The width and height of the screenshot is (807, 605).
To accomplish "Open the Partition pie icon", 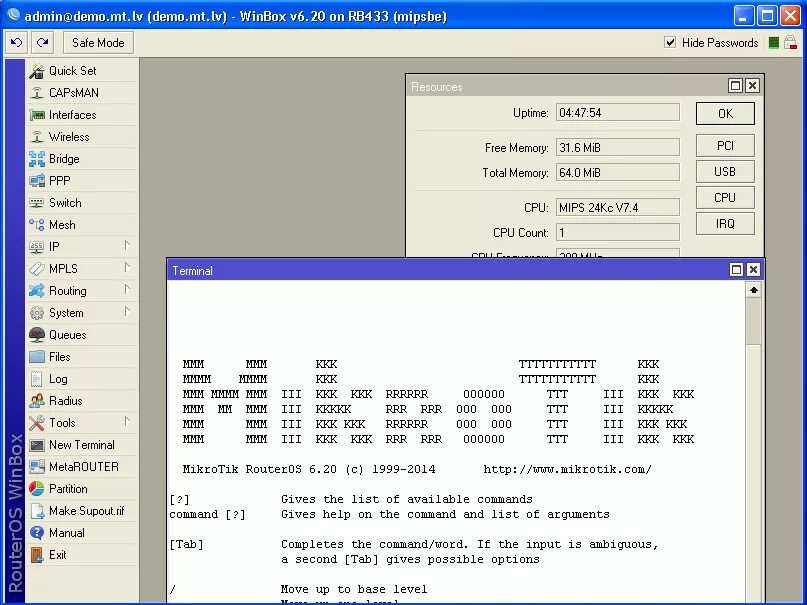I will (37, 489).
